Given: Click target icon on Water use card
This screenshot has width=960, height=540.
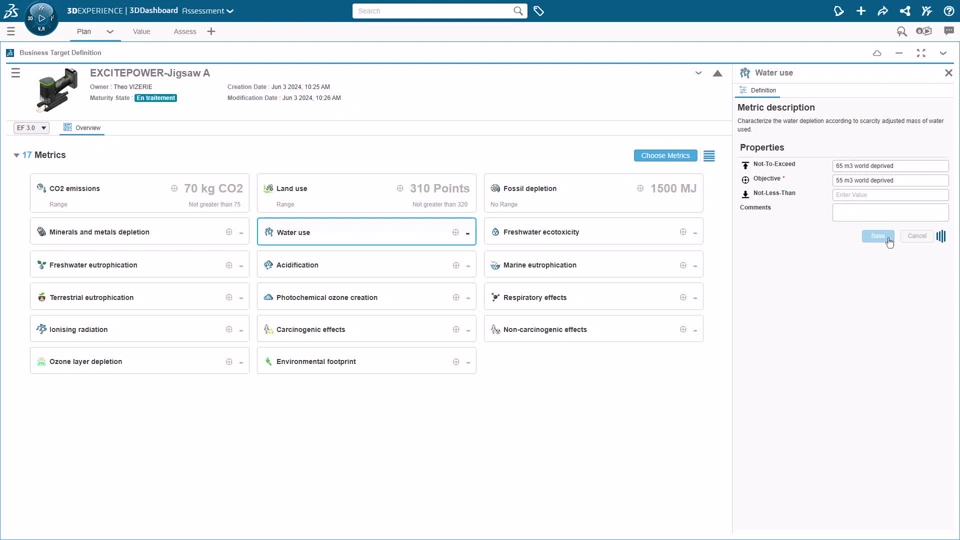Looking at the screenshot, I should pyautogui.click(x=456, y=233).
